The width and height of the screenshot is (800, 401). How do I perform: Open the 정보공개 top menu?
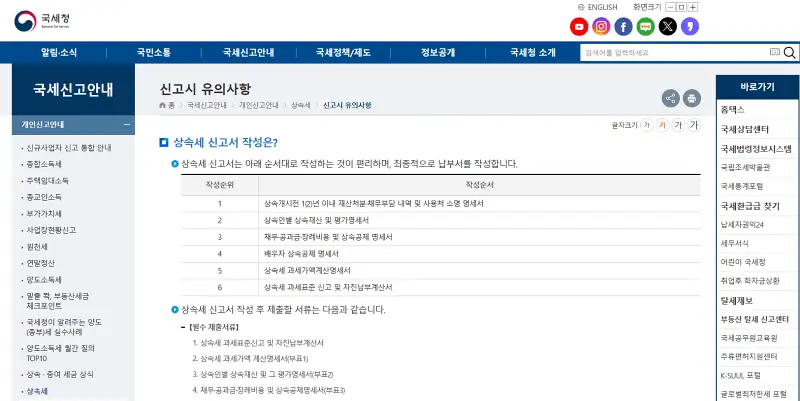coord(438,52)
